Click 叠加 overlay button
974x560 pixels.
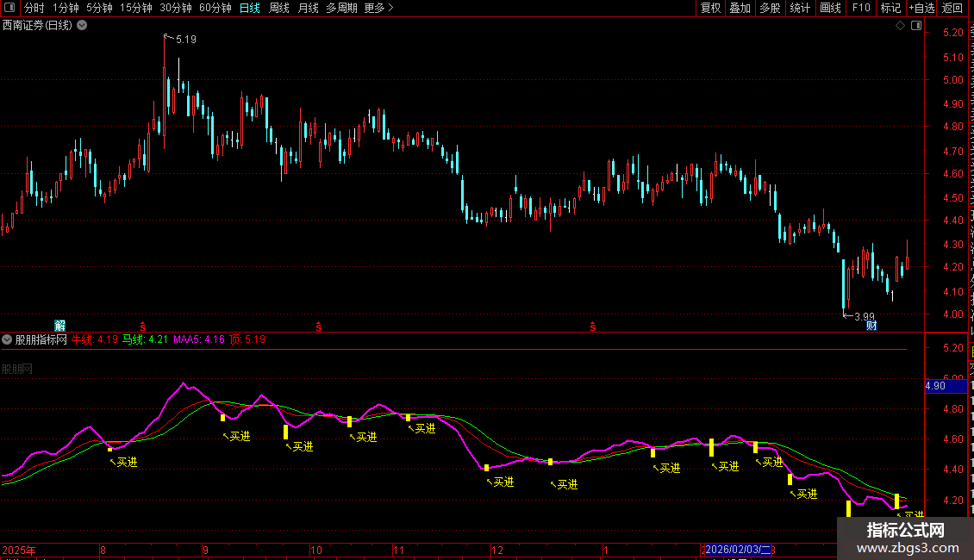[740, 8]
